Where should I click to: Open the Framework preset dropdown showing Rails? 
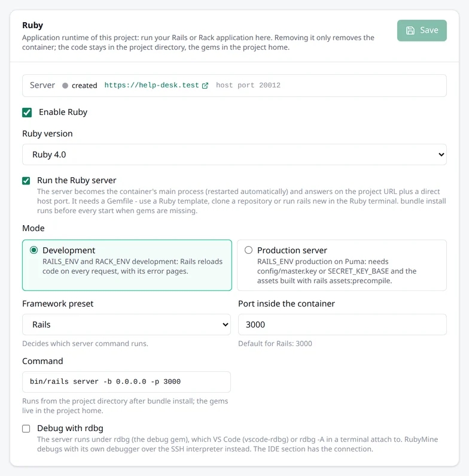(126, 325)
